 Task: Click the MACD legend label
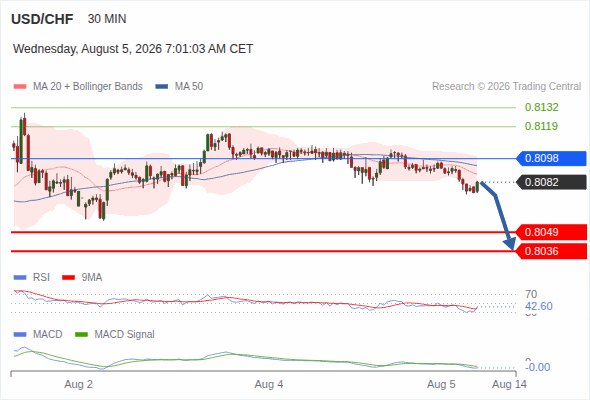click(48, 335)
